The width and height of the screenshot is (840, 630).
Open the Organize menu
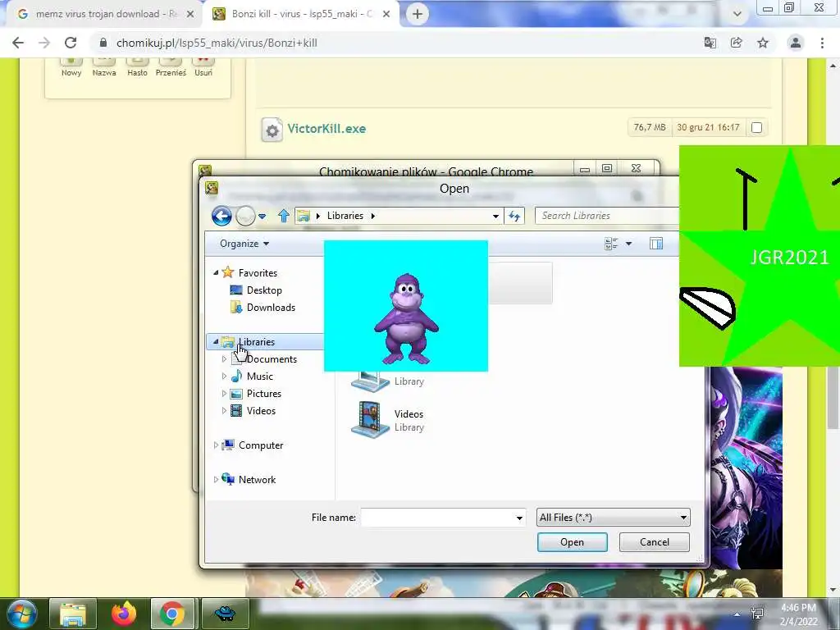[244, 244]
